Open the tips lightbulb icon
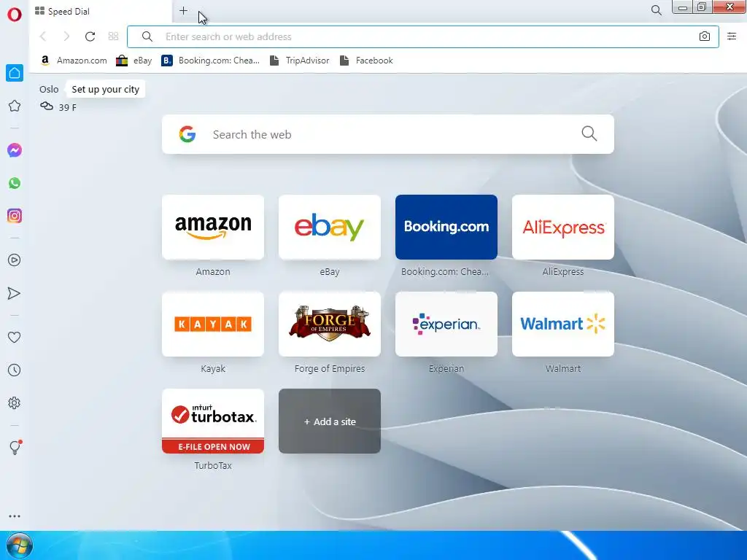 [x=15, y=447]
